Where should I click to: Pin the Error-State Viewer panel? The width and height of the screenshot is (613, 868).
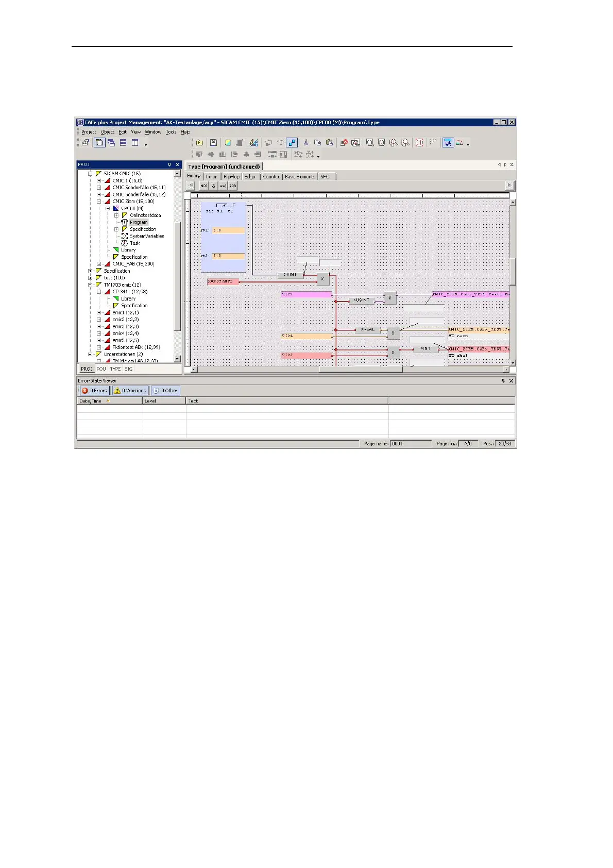click(x=503, y=380)
